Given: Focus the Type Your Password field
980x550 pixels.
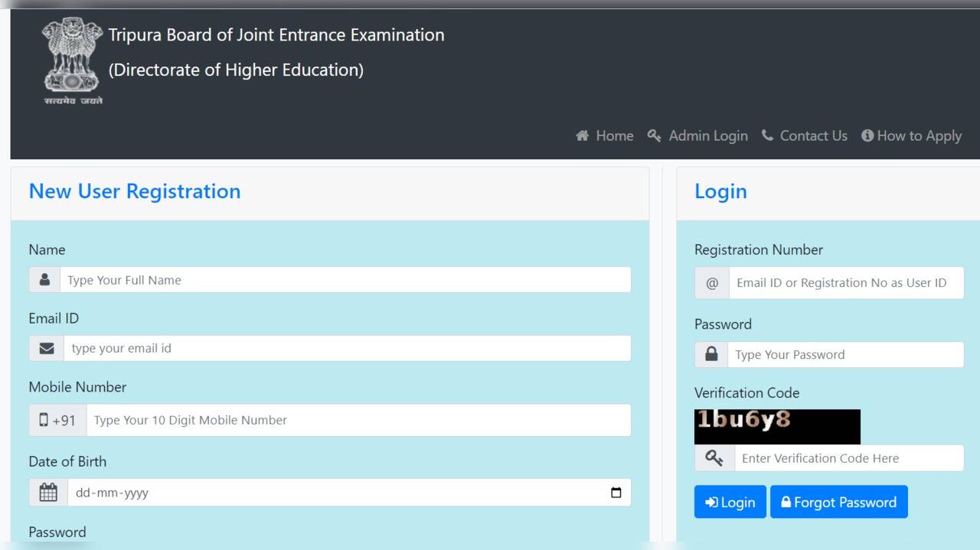Looking at the screenshot, I should click(x=845, y=354).
